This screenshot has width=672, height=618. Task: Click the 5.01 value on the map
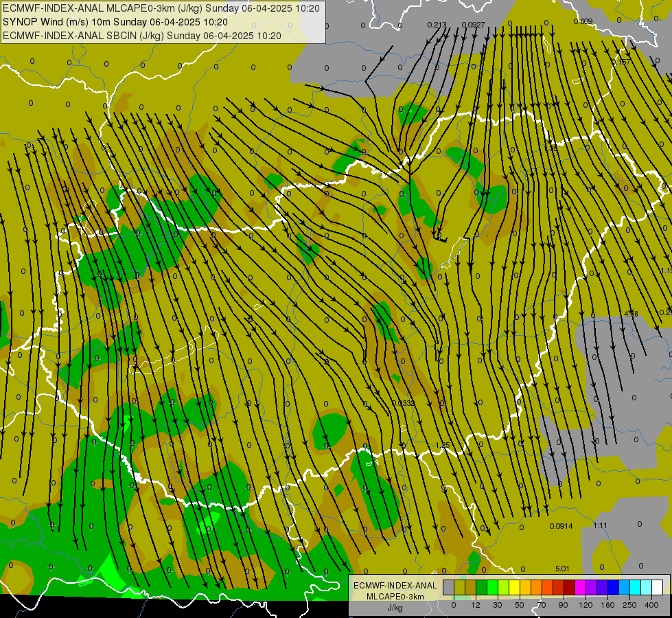[x=562, y=569]
